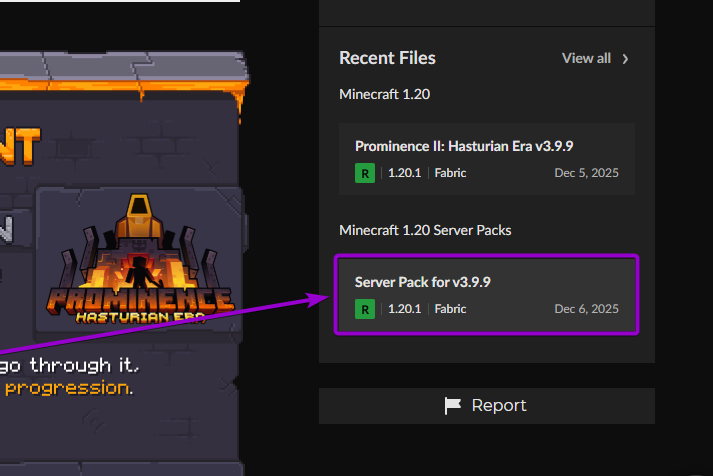Open Prominence II: Hasturian Era v3.9.9 file
713x476 pixels.
[x=487, y=159]
